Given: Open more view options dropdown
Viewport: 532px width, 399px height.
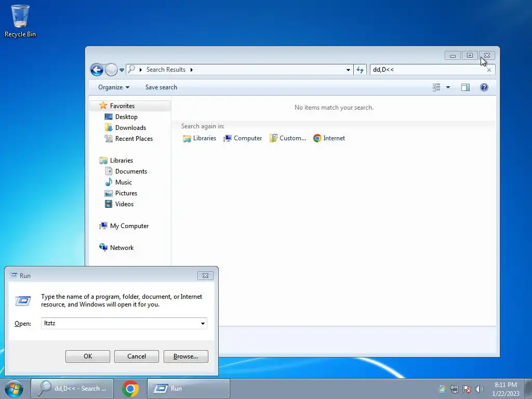Looking at the screenshot, I should click(x=448, y=87).
